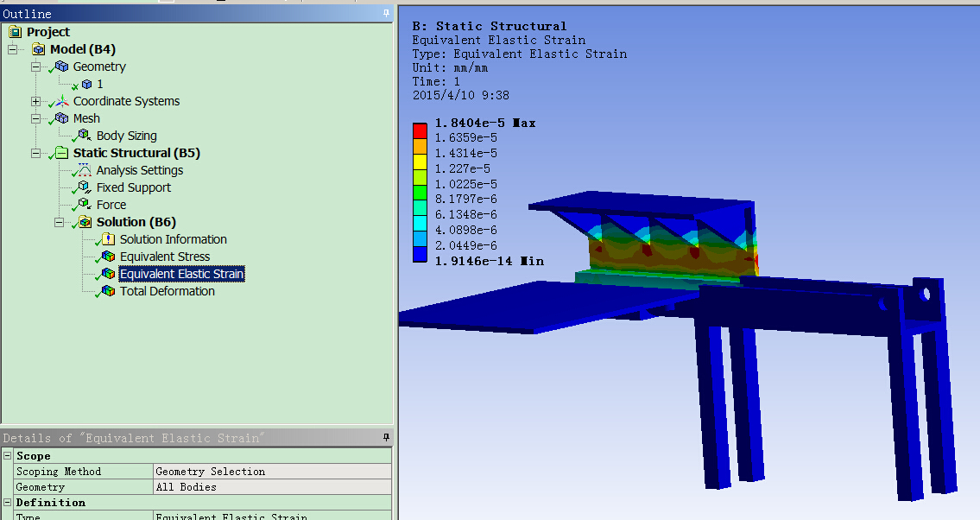This screenshot has width=980, height=520.
Task: Click the 1.8404e-5 Max legend value
Action: click(x=485, y=124)
